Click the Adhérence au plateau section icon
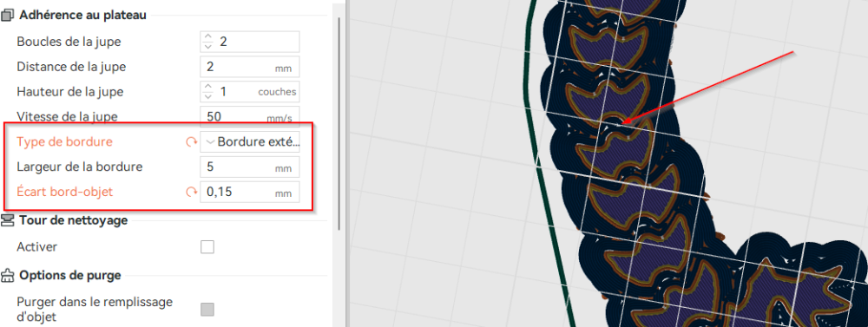 (x=7, y=16)
